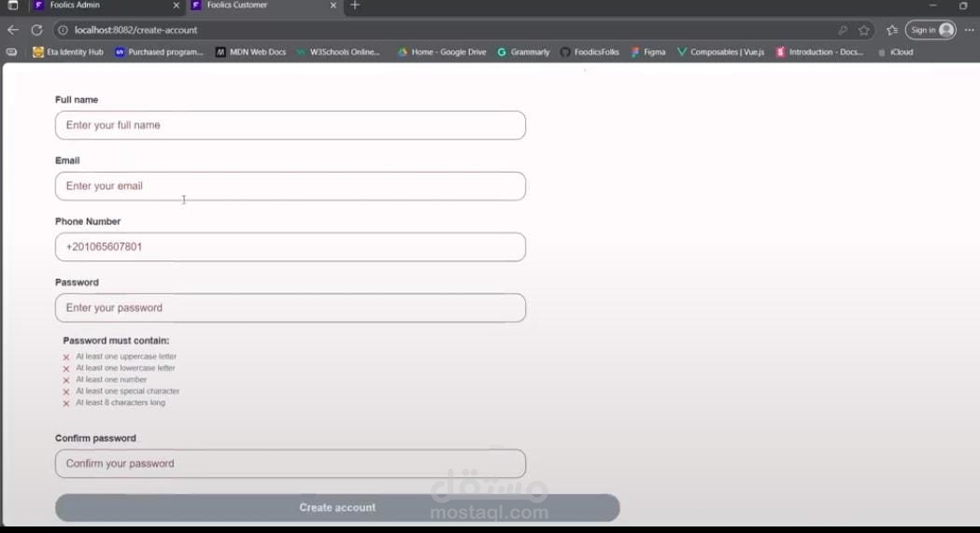Click the red X beside special character rule
The height and width of the screenshot is (533, 980).
[66, 392]
